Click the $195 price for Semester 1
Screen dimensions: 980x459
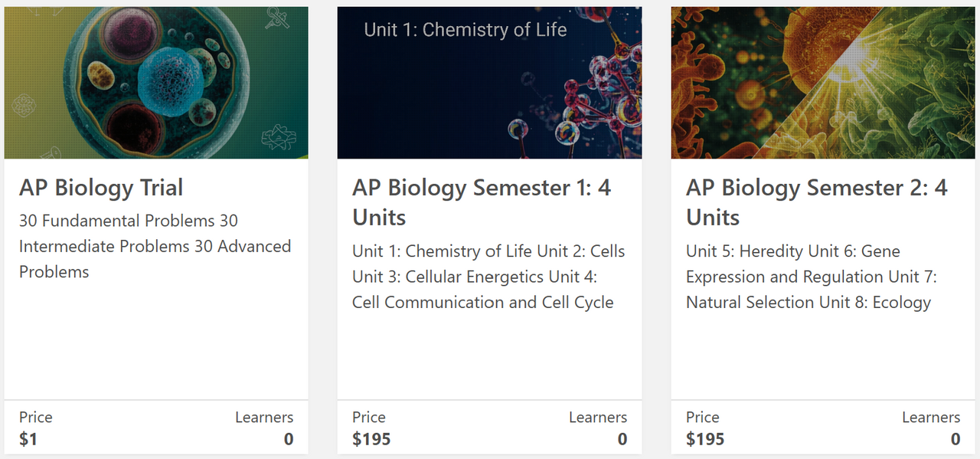[x=371, y=439]
